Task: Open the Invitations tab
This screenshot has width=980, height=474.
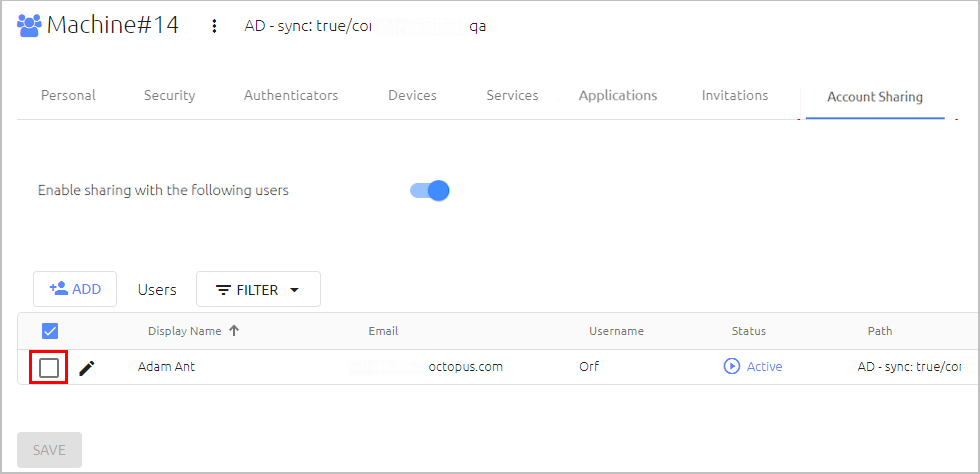Action: (x=735, y=96)
